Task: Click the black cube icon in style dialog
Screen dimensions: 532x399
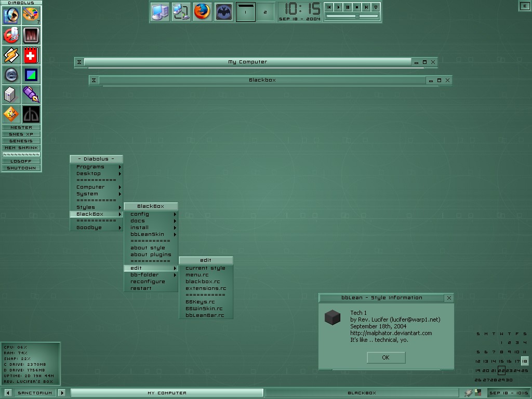Action: 332,317
